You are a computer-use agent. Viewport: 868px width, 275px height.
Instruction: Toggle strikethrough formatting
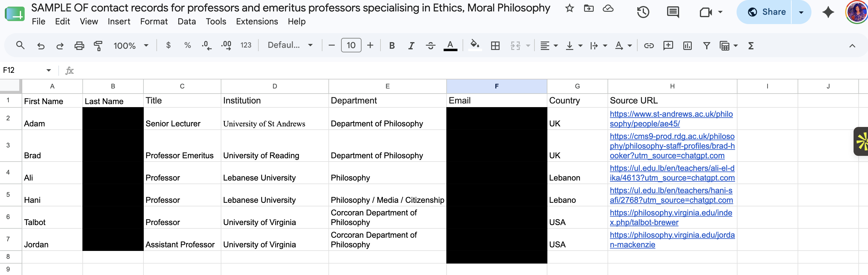click(x=430, y=45)
